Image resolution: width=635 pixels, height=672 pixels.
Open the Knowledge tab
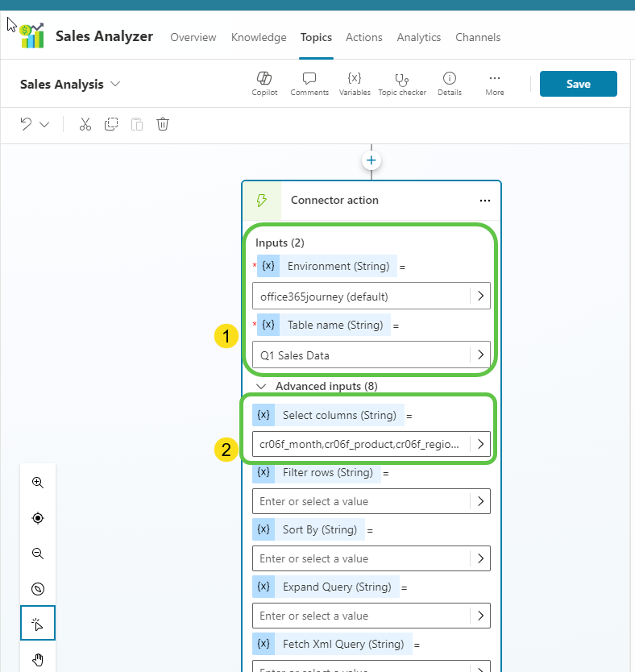click(259, 37)
